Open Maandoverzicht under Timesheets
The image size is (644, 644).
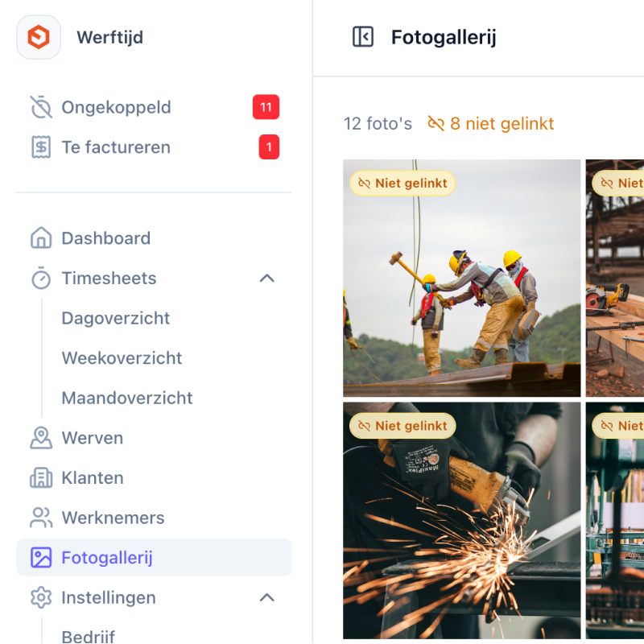coord(127,398)
